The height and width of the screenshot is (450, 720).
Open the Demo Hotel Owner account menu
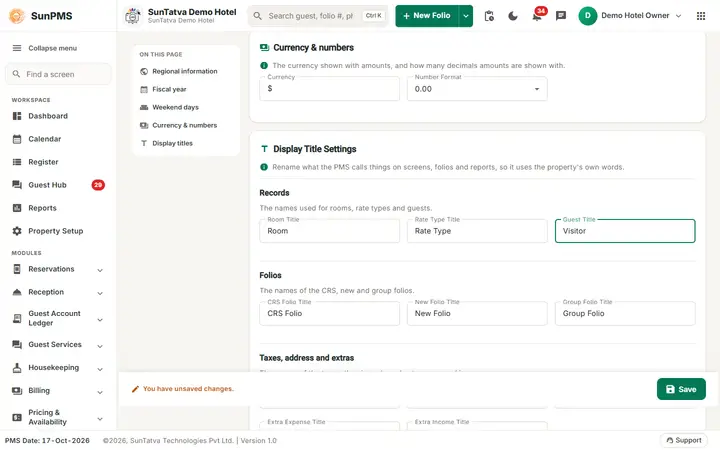630,16
